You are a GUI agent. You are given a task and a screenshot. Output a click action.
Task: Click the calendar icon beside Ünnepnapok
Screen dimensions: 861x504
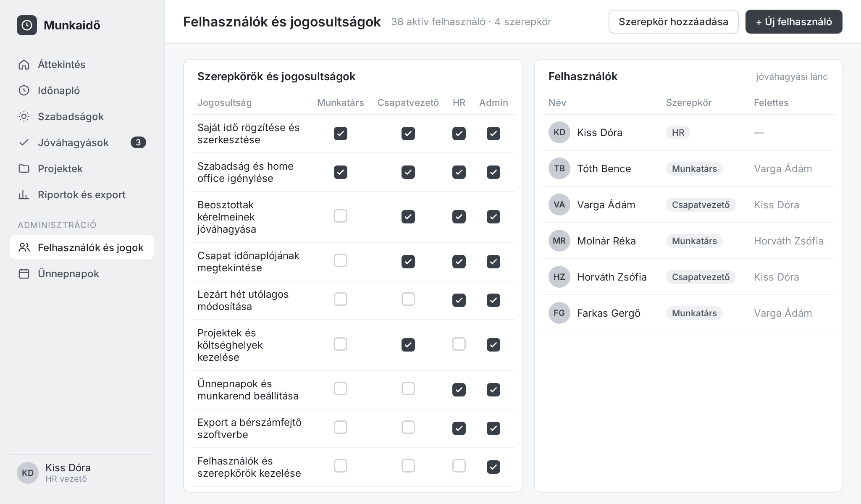pos(24,273)
